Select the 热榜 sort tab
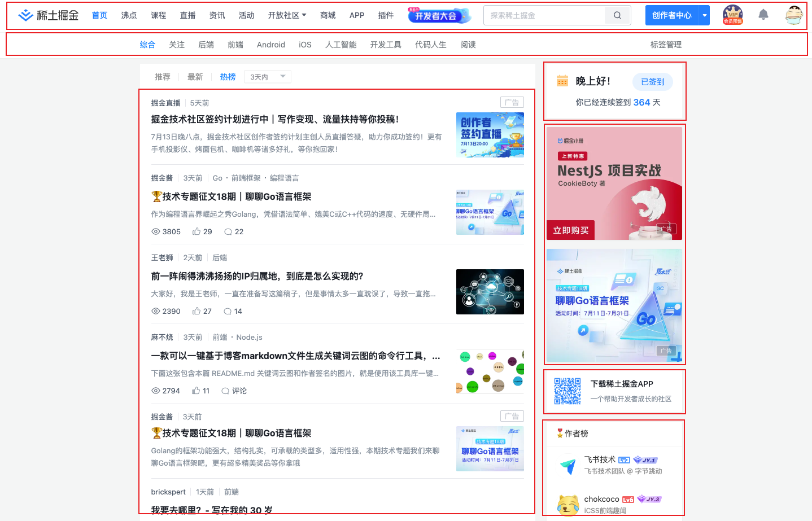Screen dimensions: 812x521 point(228,77)
